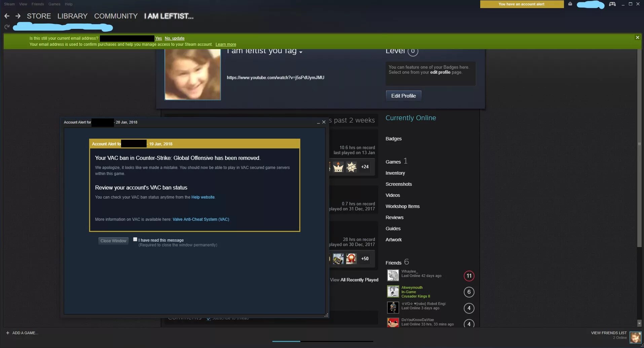Open the inbox envelope icon in top bar
644x348 pixels.
point(570,4)
